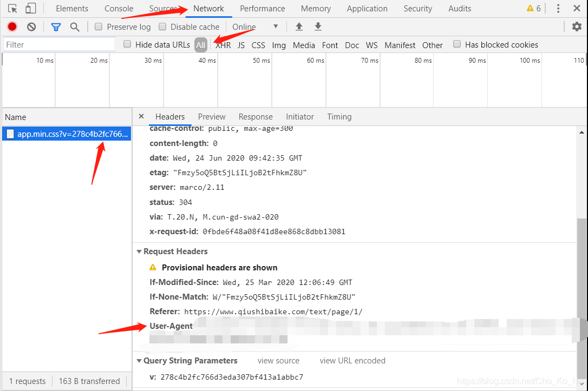
Task: Select the app.min.css request row
Action: click(x=67, y=134)
